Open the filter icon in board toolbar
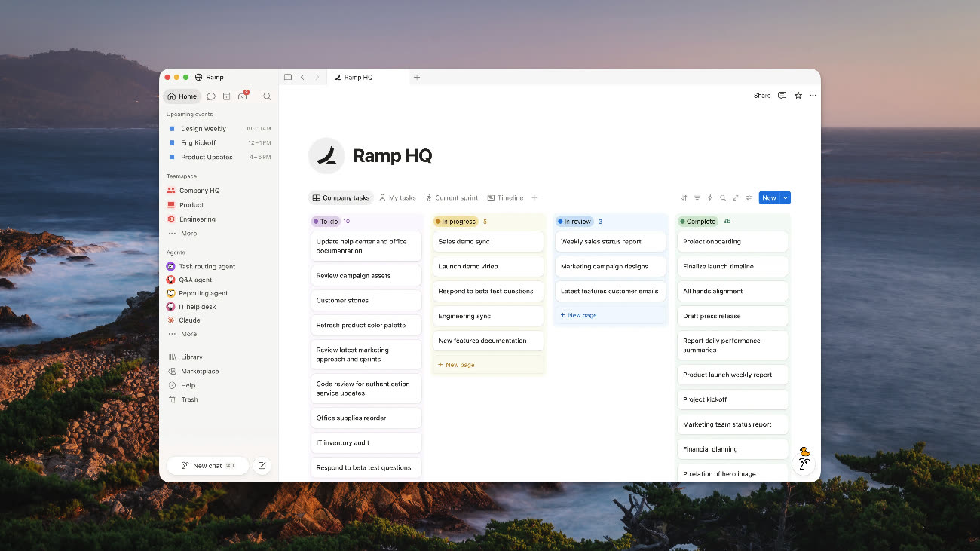 coord(697,197)
